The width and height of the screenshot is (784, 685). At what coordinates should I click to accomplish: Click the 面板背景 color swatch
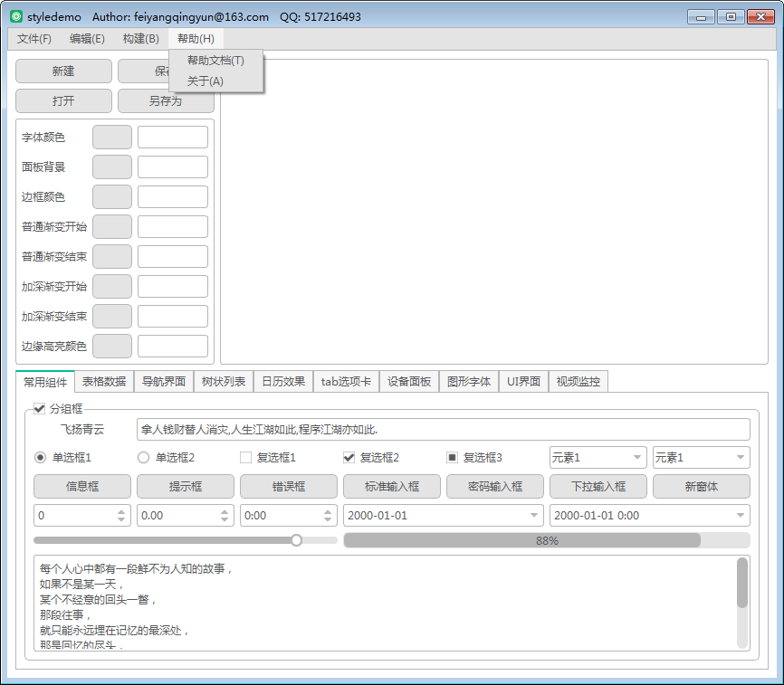(x=112, y=167)
